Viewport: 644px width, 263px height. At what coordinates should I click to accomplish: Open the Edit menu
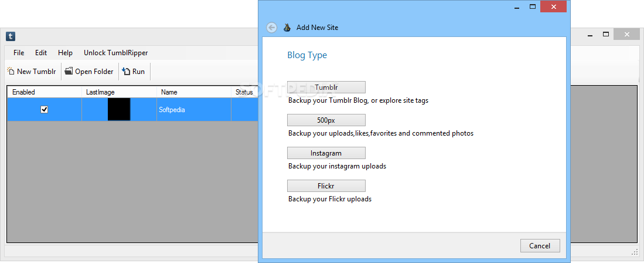pyautogui.click(x=41, y=53)
